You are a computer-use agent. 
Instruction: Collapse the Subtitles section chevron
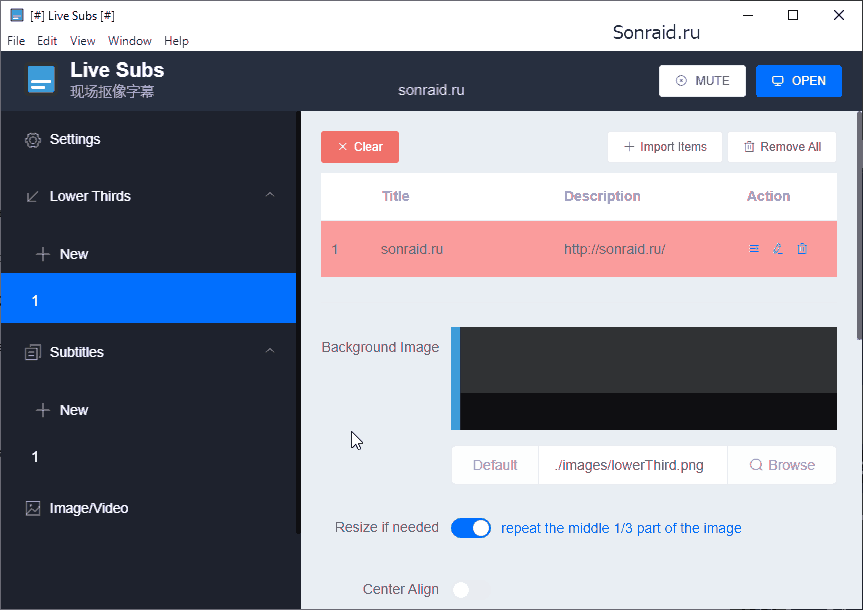270,351
